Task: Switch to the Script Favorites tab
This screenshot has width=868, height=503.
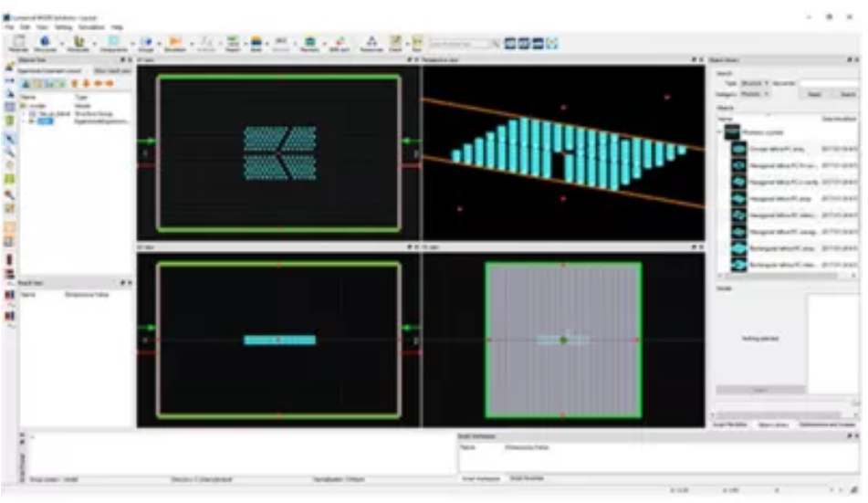Action: [x=527, y=478]
